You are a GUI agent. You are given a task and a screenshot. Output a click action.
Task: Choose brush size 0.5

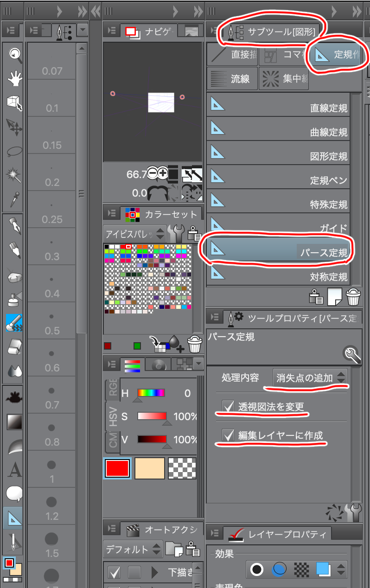[52, 321]
